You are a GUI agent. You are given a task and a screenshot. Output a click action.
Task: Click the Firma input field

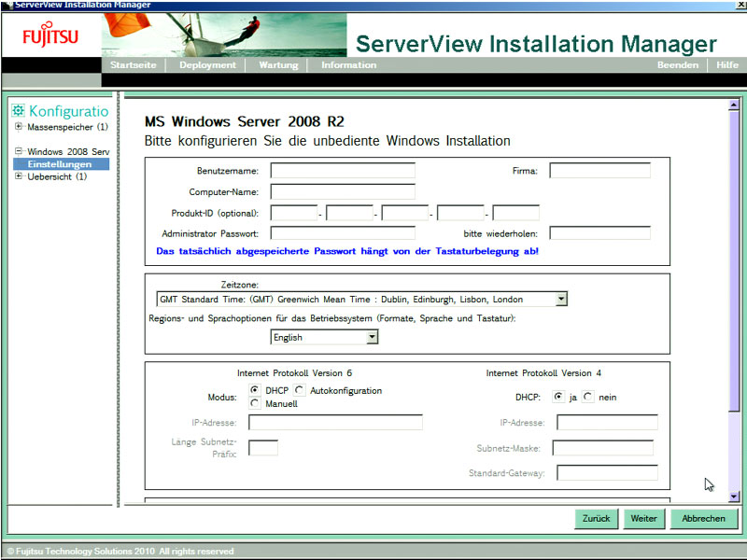click(599, 171)
